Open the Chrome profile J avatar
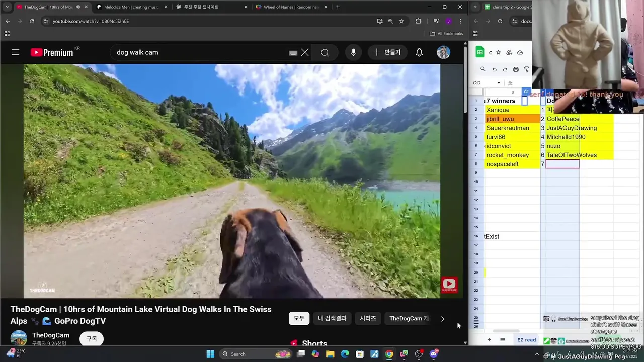Screen dimensions: 644x362 tap(448, 21)
